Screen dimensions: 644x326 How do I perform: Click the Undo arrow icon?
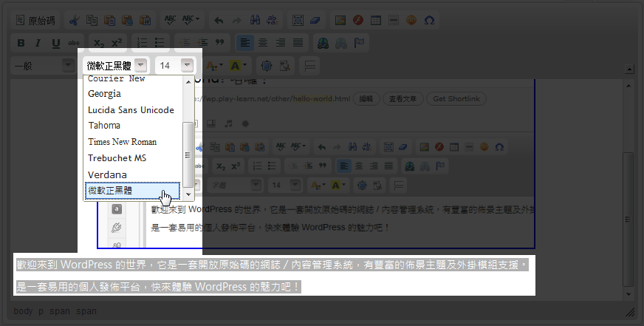(x=219, y=20)
